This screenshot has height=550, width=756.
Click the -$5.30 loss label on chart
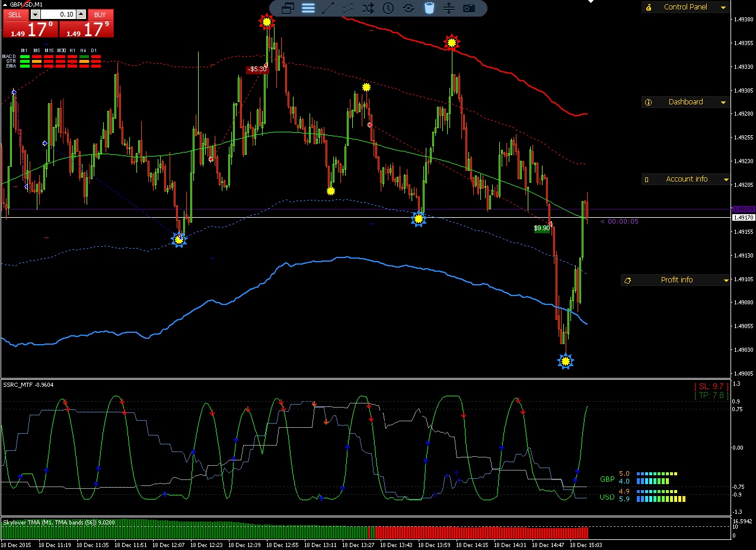tap(257, 69)
